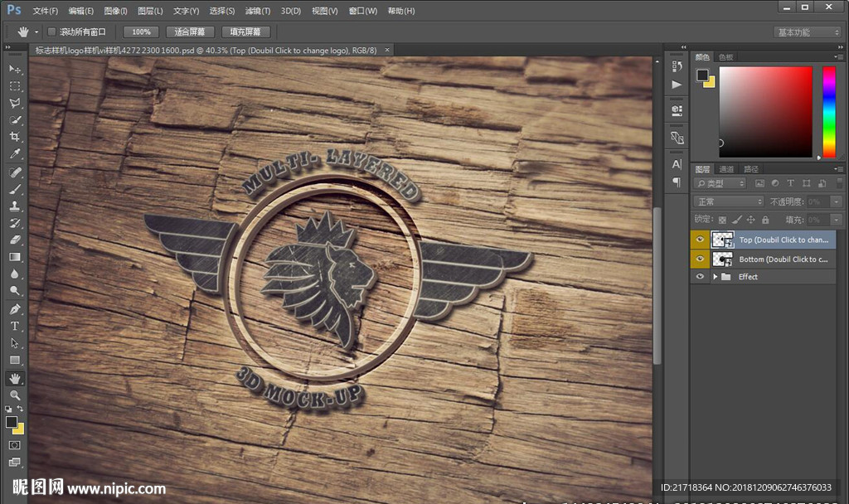
Task: Select the Eraser tool
Action: click(15, 240)
